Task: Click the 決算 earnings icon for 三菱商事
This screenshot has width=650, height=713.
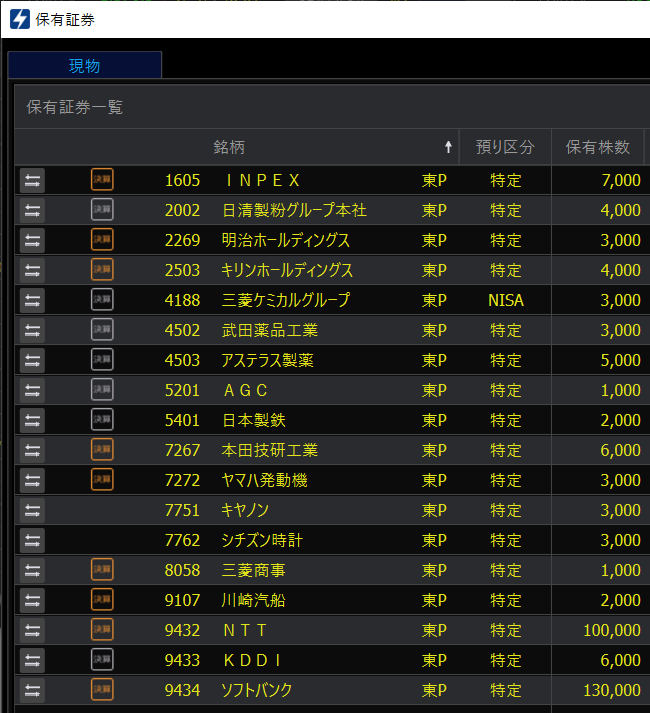Action: 102,570
